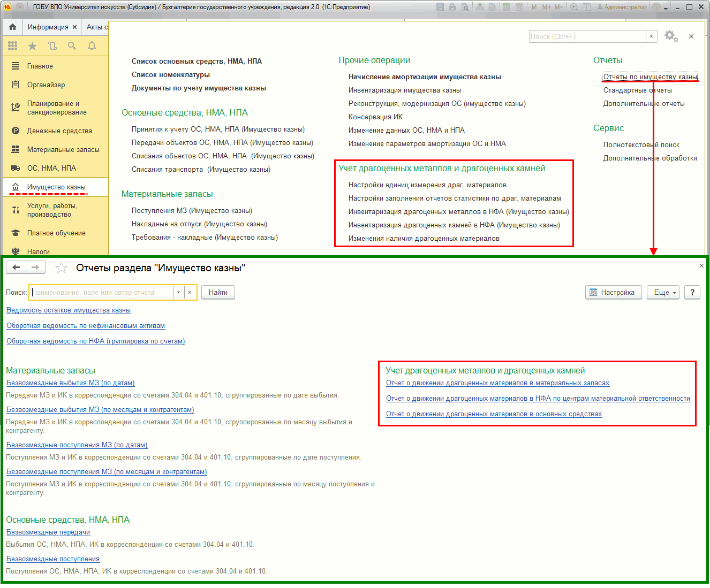The width and height of the screenshot is (710, 588).
Task: Open Оборотная ведомость по нефинансовым активам
Action: click(x=86, y=326)
